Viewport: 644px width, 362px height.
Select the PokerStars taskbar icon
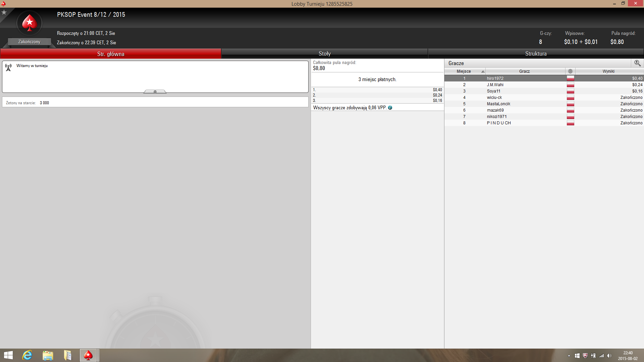88,355
